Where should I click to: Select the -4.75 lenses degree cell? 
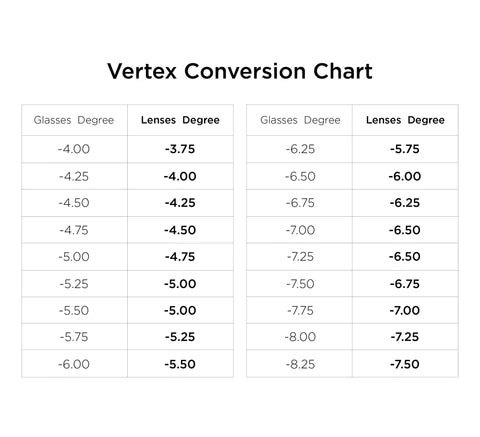(180, 257)
